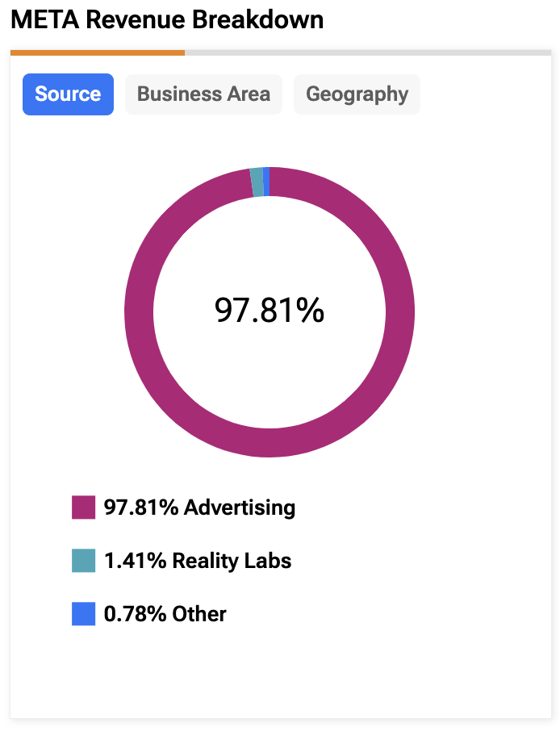This screenshot has width=560, height=731.
Task: Select the blue Other donut slice
Action: pyautogui.click(x=266, y=182)
